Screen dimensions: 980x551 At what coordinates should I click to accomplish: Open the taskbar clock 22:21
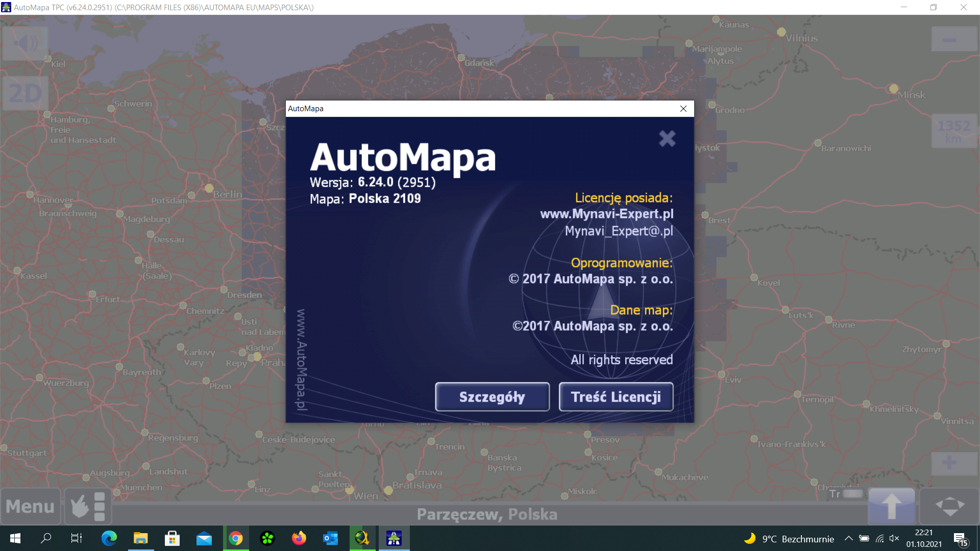(924, 538)
